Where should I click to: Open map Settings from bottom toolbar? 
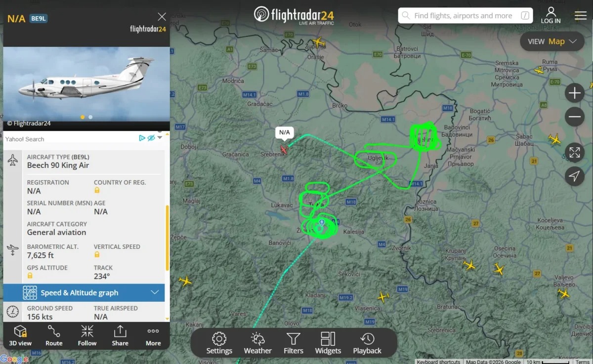[x=219, y=343]
